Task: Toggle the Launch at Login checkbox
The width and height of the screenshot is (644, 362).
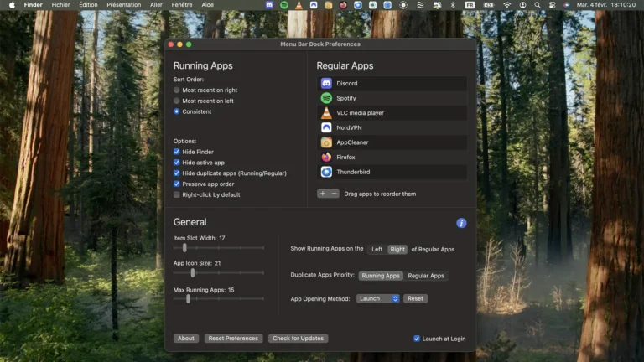Action: coord(417,339)
